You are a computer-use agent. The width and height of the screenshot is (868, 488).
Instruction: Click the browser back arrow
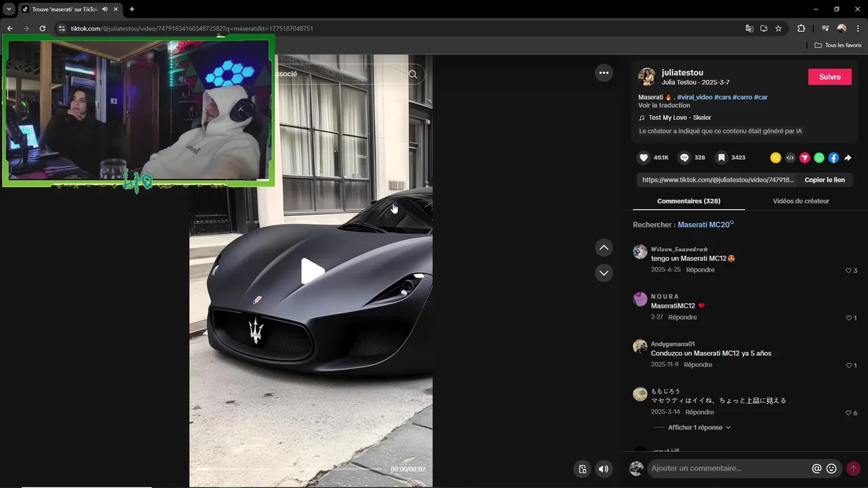tap(9, 28)
